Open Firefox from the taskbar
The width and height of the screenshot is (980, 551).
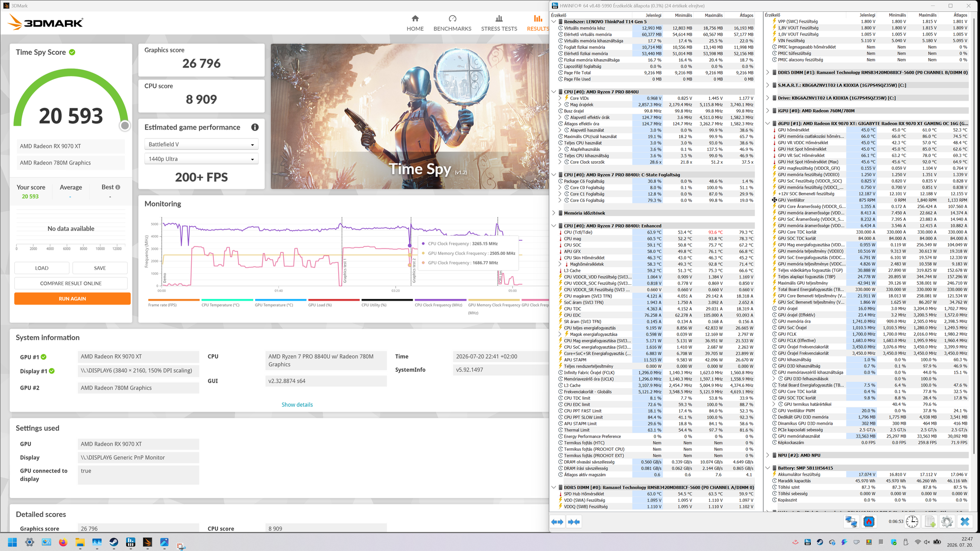tap(63, 542)
